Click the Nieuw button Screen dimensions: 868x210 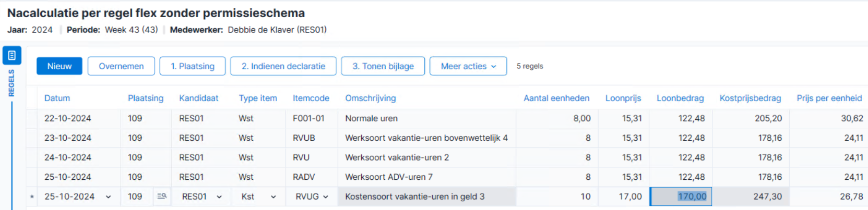60,66
